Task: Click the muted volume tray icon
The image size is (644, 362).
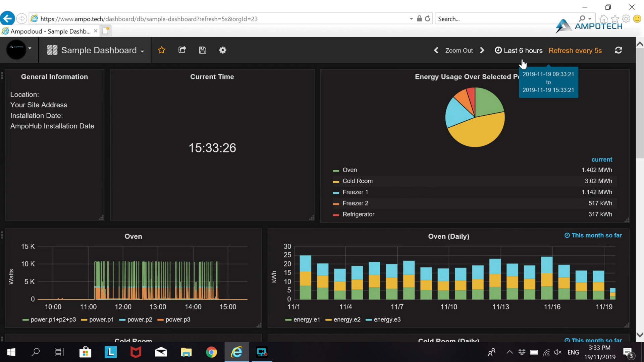Action: 558,352
